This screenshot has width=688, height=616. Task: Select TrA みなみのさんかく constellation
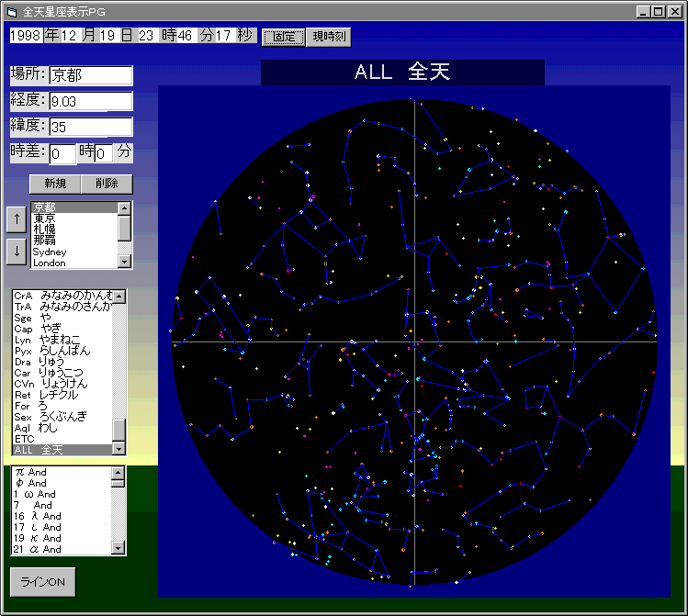[62, 307]
